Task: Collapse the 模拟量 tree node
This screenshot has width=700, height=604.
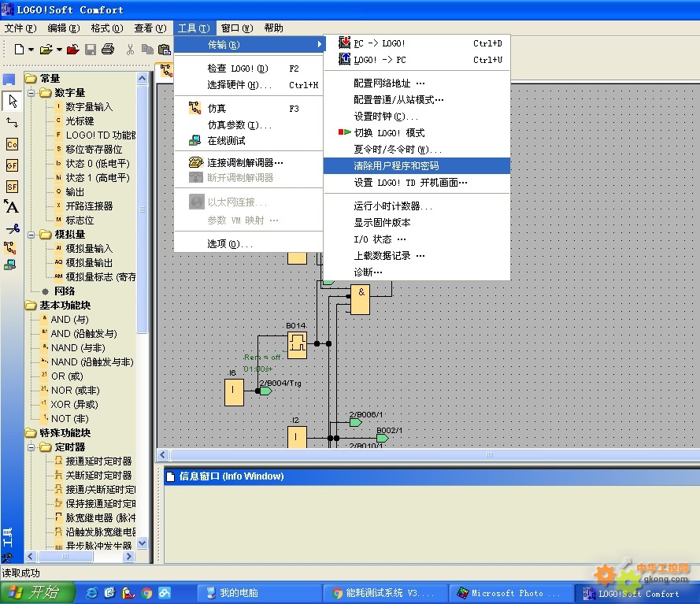Action: coord(31,235)
